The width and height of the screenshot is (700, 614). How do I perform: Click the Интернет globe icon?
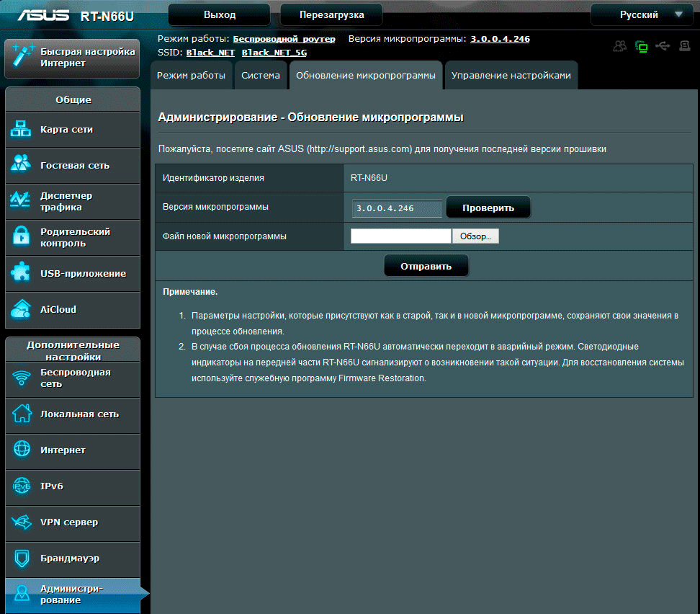click(x=22, y=449)
